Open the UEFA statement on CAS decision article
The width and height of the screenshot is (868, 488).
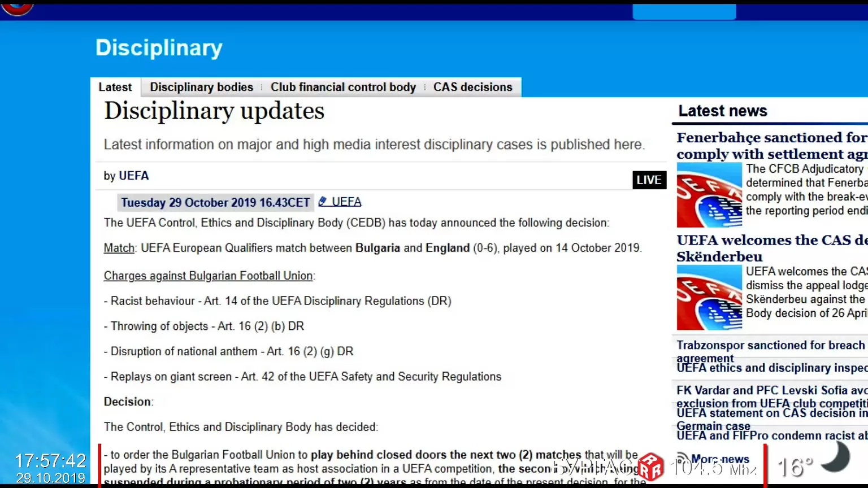(772, 419)
